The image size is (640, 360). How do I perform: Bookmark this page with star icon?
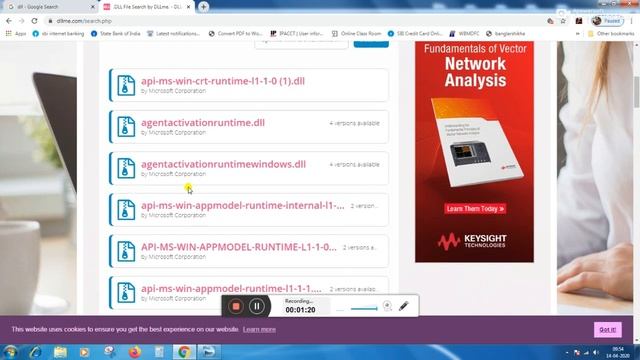point(563,21)
